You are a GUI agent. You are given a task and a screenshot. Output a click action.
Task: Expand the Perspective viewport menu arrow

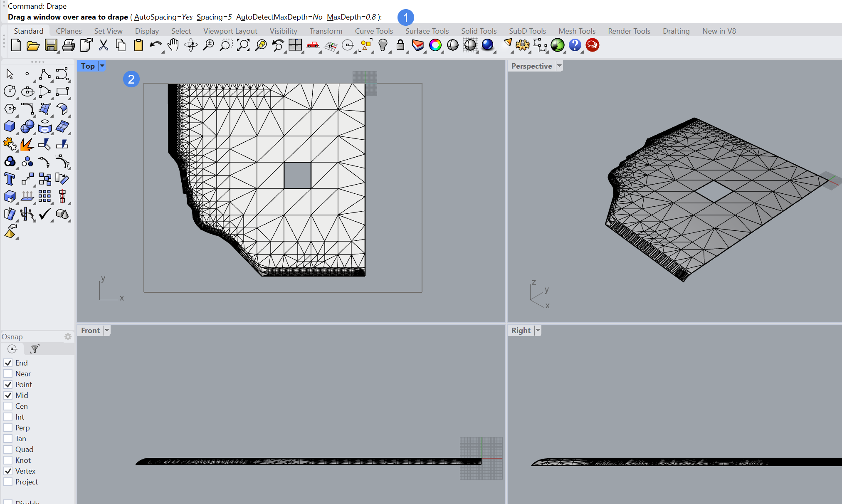[559, 66]
